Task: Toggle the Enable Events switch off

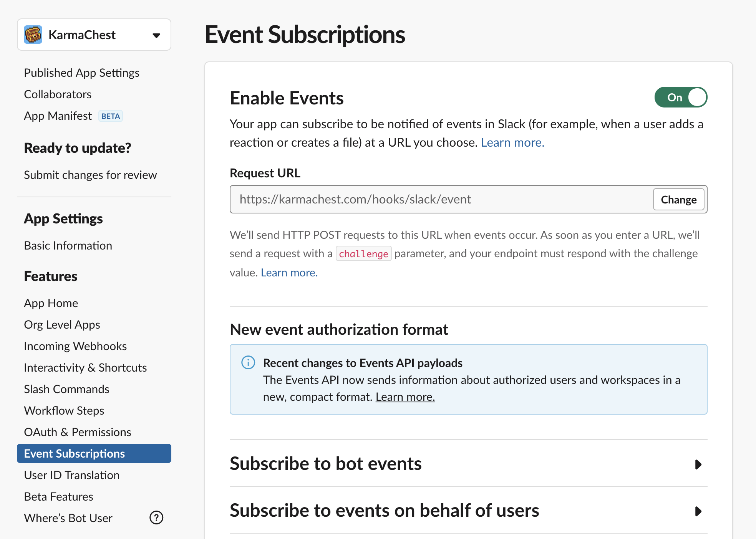Action: coord(681,97)
